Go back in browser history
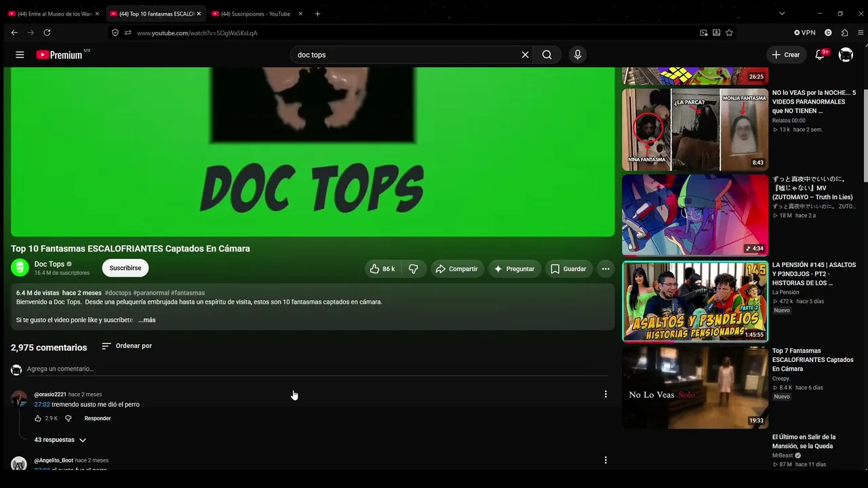 coord(14,33)
